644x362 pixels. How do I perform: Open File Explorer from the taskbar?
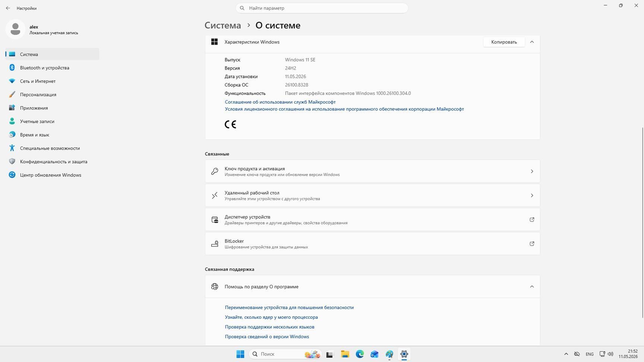pos(345,354)
